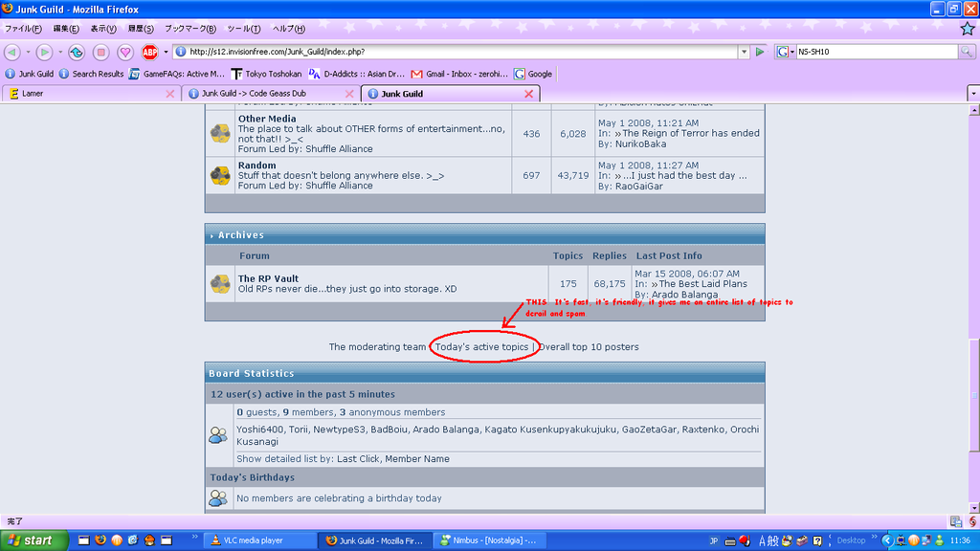Switch to the Lamer tab
Screen dimensions: 980x551
33,94
